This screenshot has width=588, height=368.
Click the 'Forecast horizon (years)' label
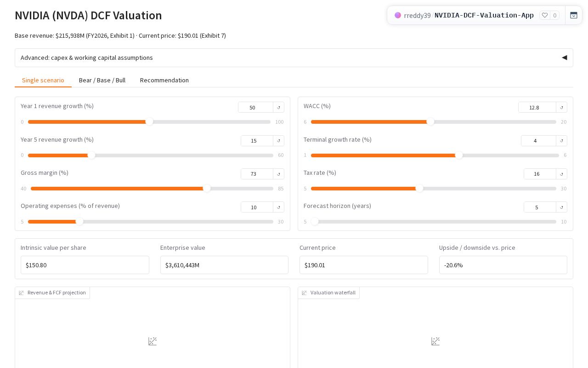pos(337,206)
